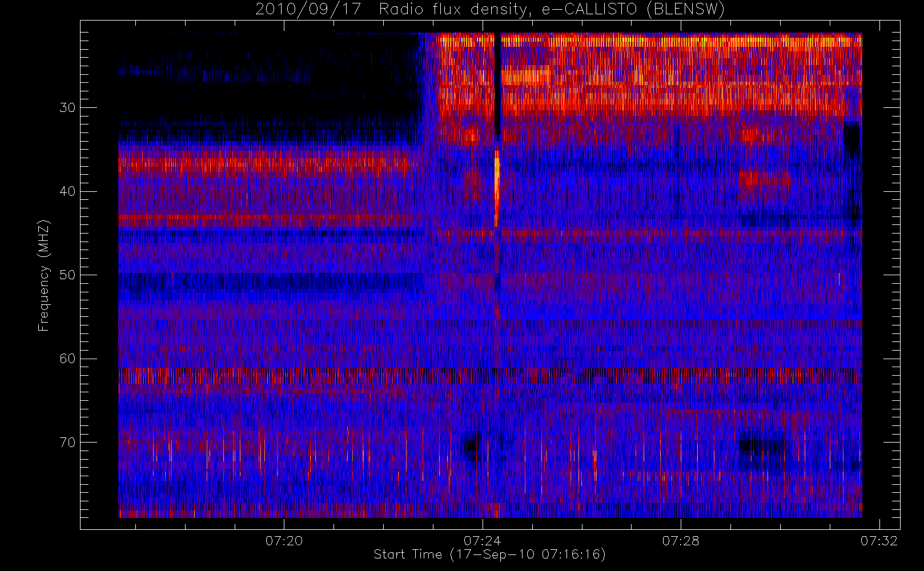Click the 07:28 time tick label
Screen dimensions: 924x571
click(681, 541)
